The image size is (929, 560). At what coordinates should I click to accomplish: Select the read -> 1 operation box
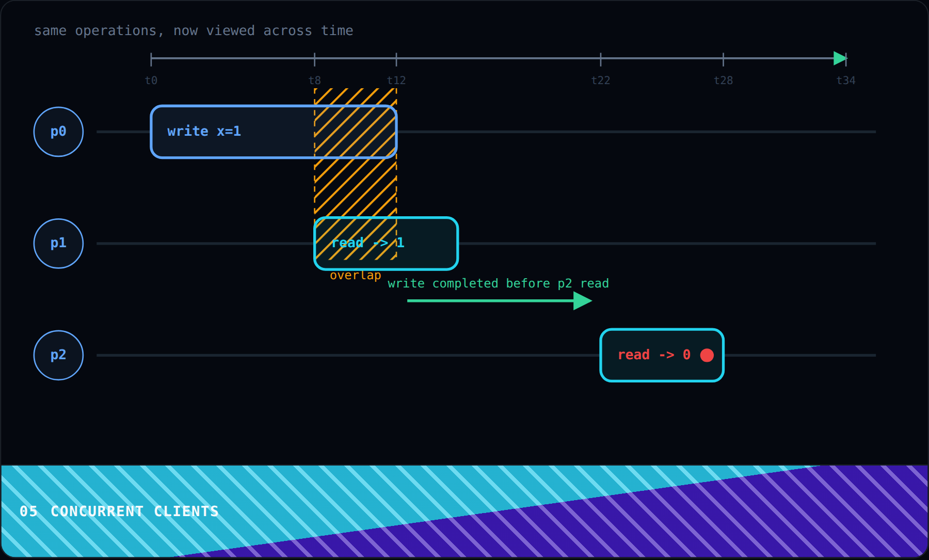click(386, 244)
